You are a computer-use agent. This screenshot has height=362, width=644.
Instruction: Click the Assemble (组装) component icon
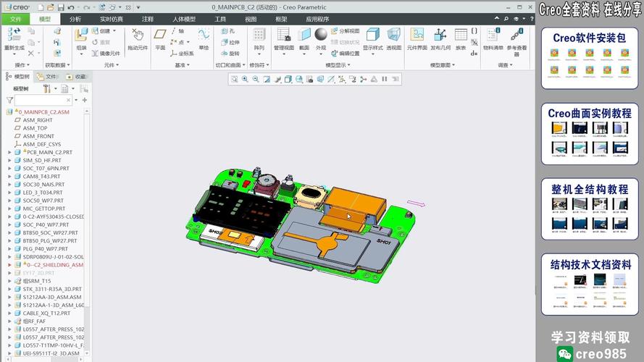point(81,35)
